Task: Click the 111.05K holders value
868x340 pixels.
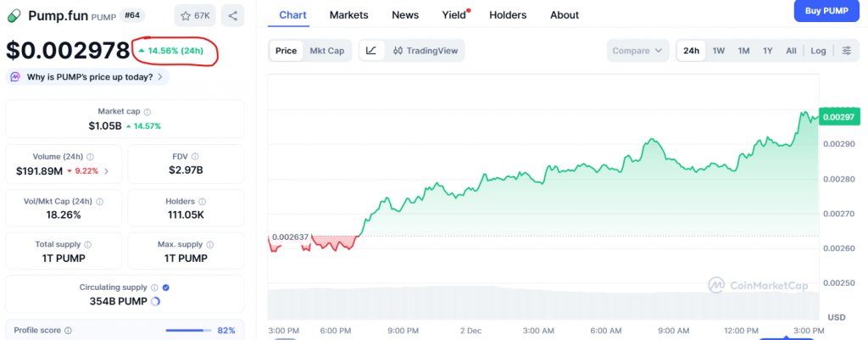Action: [x=186, y=215]
